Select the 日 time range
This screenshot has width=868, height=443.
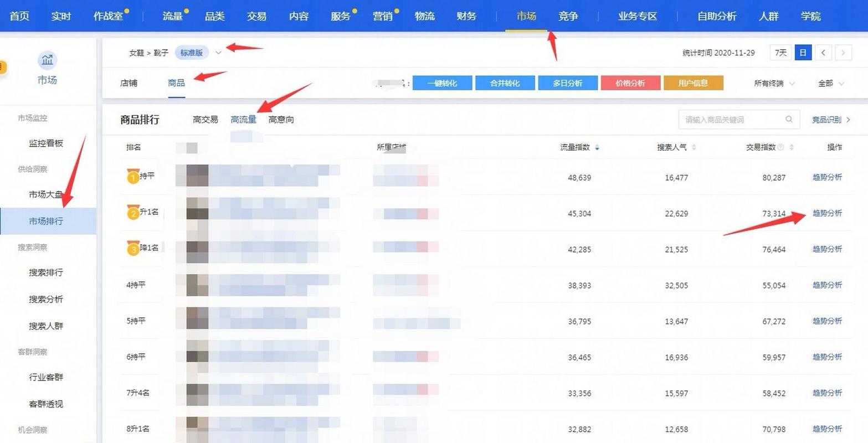tap(803, 53)
